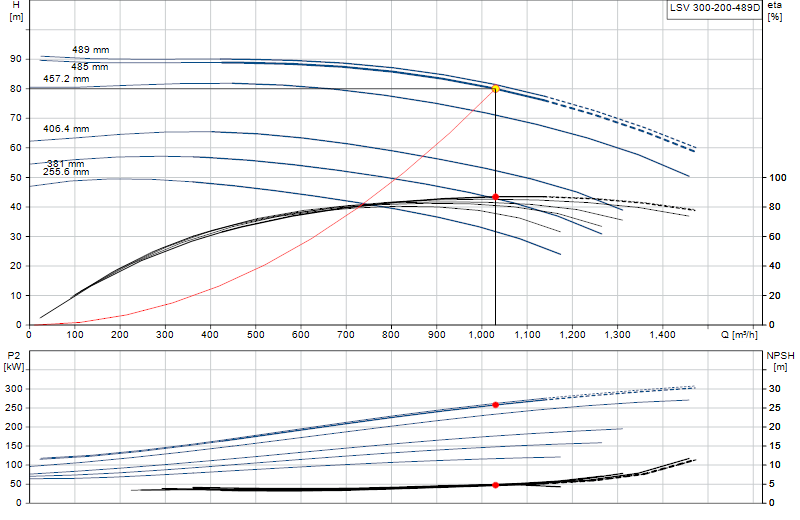Click the 457.2 mm impeller curve label
The height and width of the screenshot is (520, 800).
coord(66,79)
